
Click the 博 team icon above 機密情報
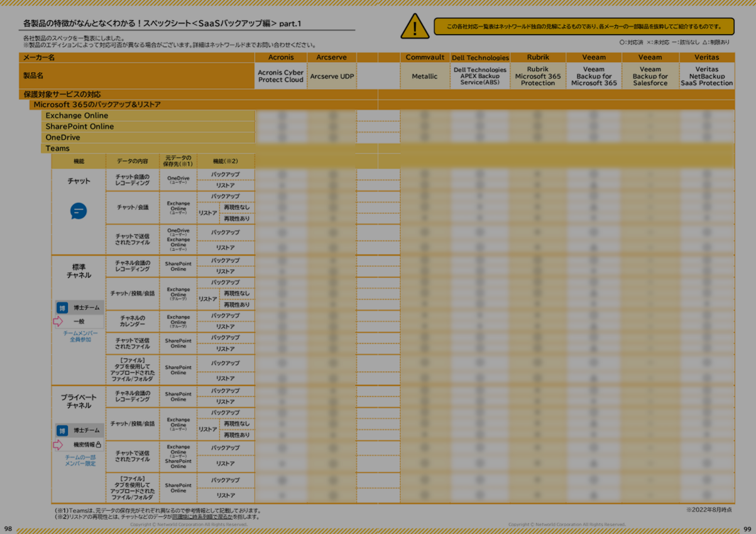pos(62,430)
